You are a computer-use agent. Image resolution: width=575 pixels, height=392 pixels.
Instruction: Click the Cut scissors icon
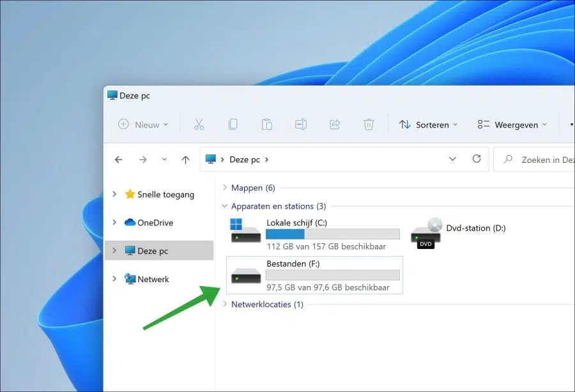tap(199, 124)
